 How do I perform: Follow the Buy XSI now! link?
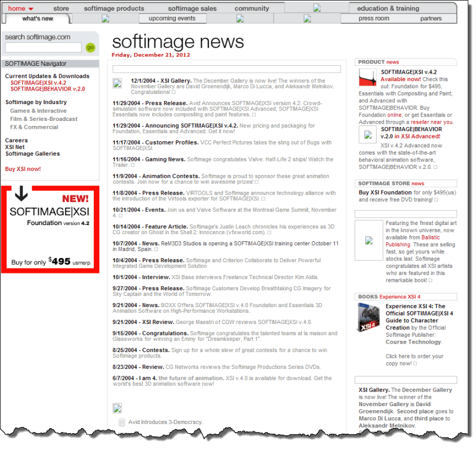click(23, 169)
